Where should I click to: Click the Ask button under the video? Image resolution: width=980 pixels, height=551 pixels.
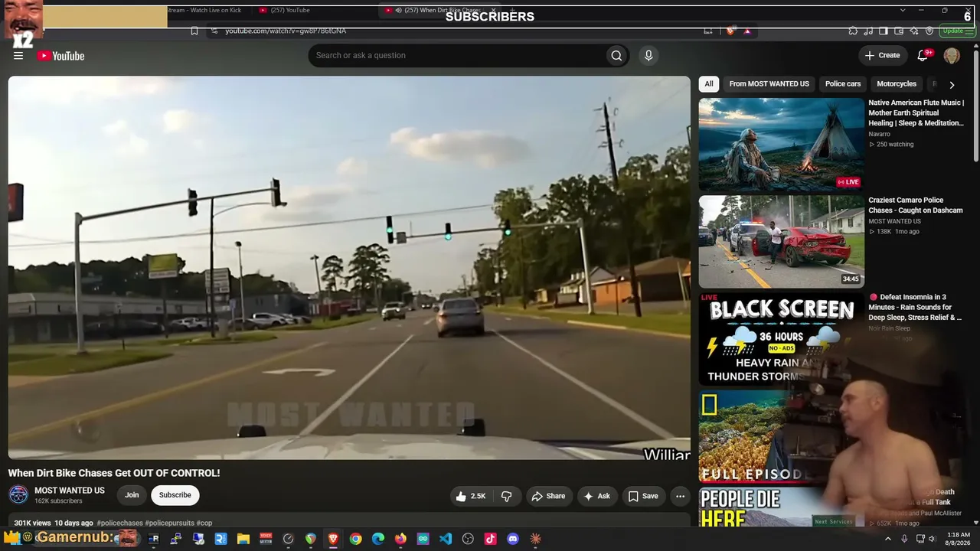(x=597, y=496)
